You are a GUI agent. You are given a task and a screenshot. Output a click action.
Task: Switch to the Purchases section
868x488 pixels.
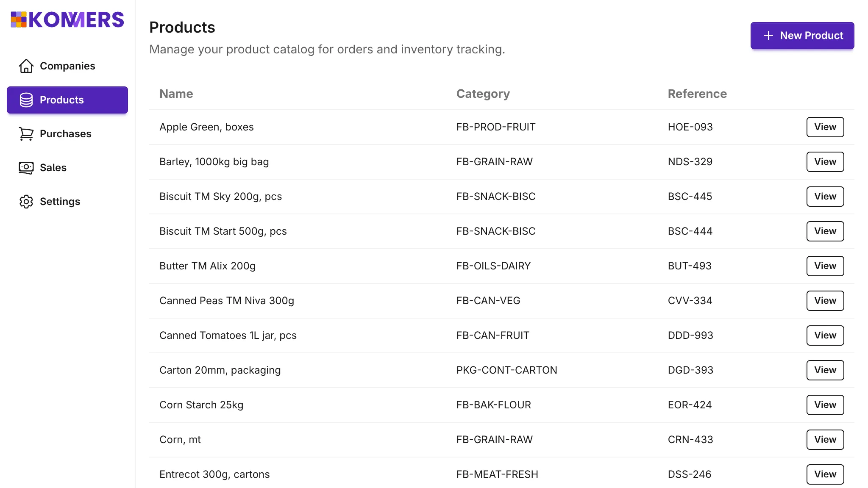pos(66,134)
